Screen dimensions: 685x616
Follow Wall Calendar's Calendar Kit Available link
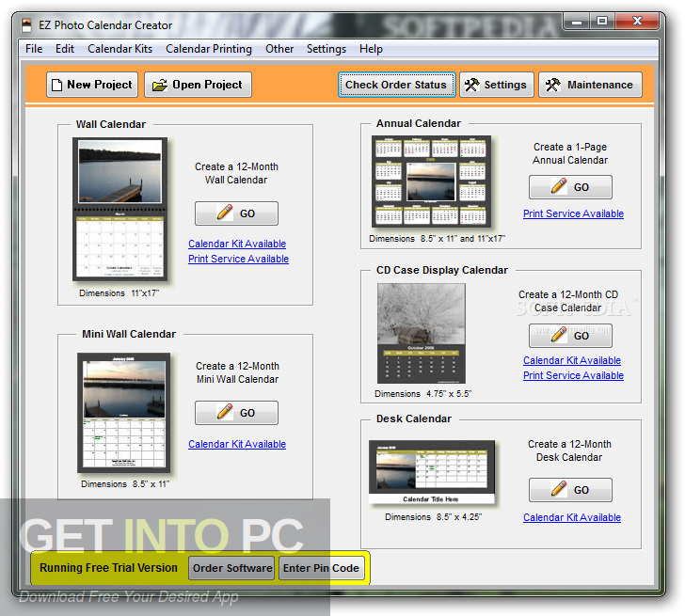pos(237,244)
